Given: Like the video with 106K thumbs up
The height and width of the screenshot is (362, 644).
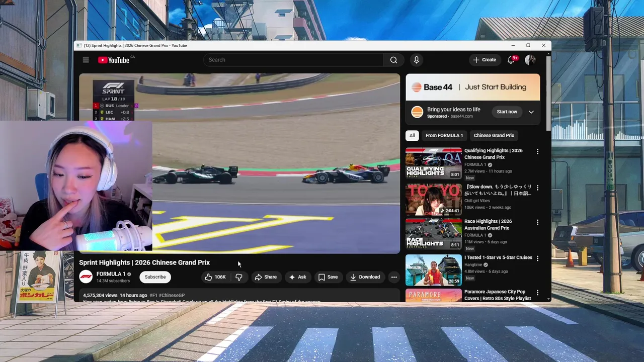Looking at the screenshot, I should point(215,277).
